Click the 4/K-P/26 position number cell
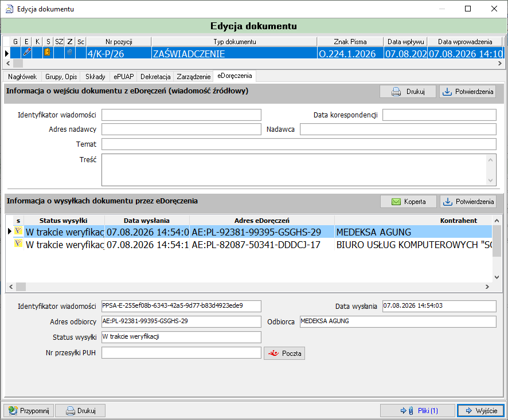The image size is (508, 420). [x=119, y=53]
